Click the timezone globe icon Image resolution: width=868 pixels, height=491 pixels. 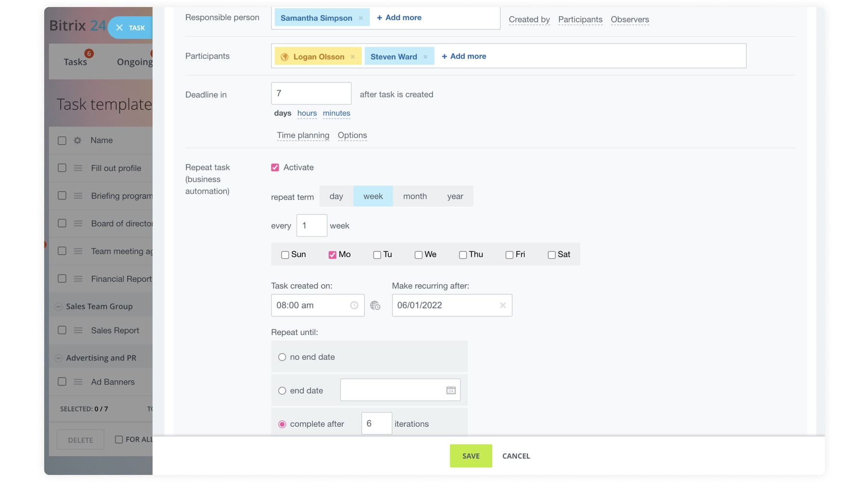coord(375,305)
